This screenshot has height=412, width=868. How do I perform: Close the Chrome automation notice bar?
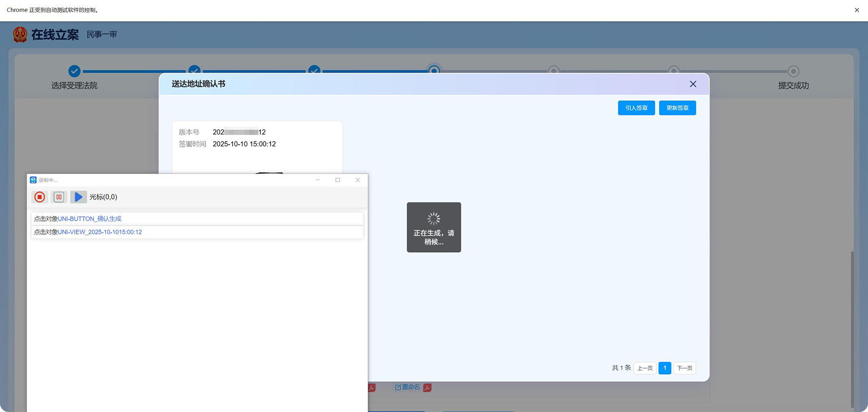point(857,10)
